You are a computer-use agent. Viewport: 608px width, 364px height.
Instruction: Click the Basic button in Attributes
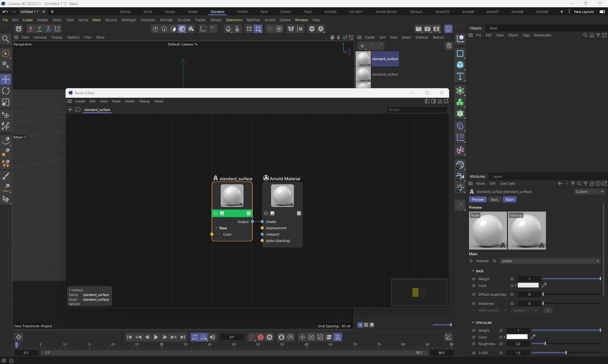click(x=494, y=200)
